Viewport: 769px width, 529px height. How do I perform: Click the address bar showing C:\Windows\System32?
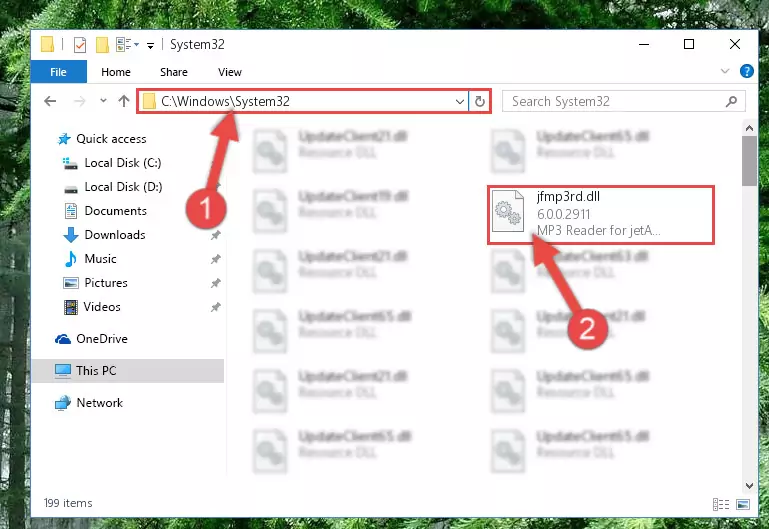point(303,101)
